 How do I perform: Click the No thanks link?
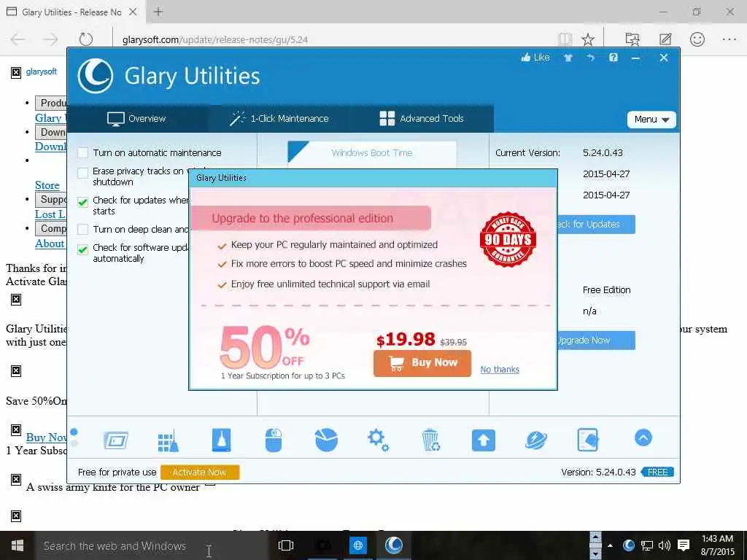click(x=500, y=370)
